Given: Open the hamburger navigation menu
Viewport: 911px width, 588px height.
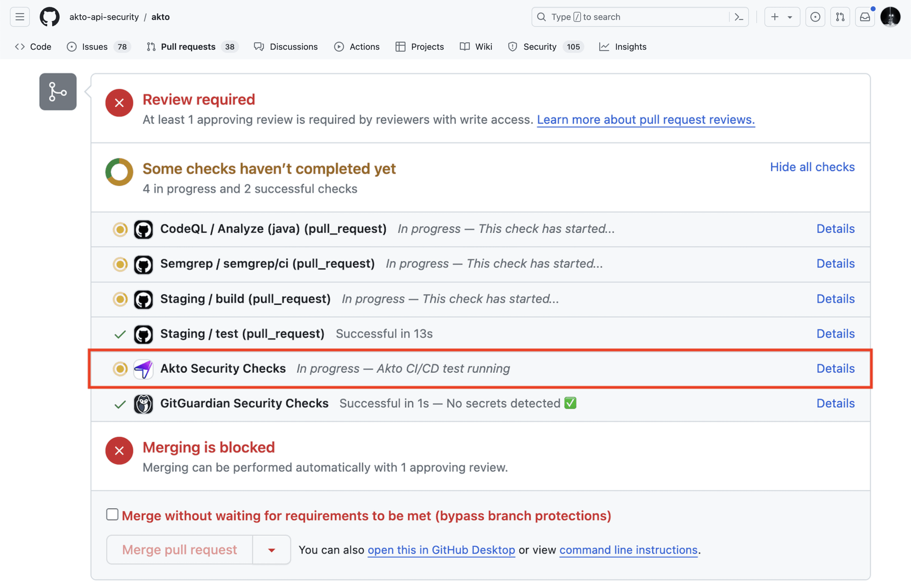Looking at the screenshot, I should 20,17.
